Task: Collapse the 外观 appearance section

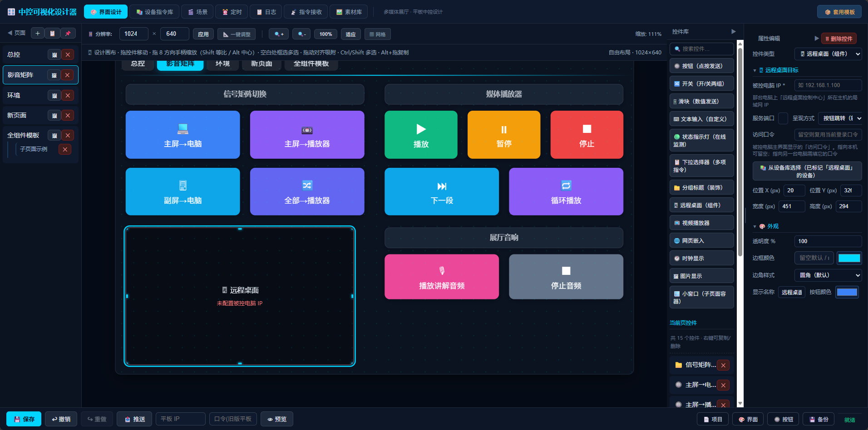Action: [755, 226]
